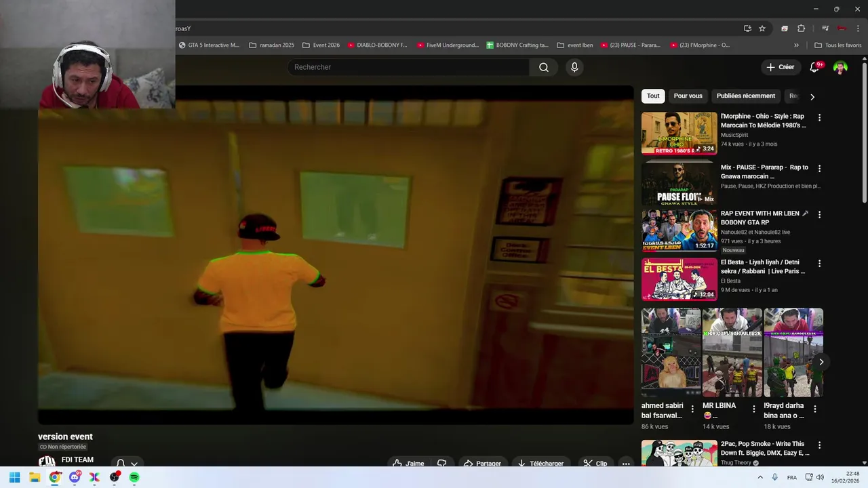Toggle the microphone icon in the system tray

pyautogui.click(x=774, y=477)
